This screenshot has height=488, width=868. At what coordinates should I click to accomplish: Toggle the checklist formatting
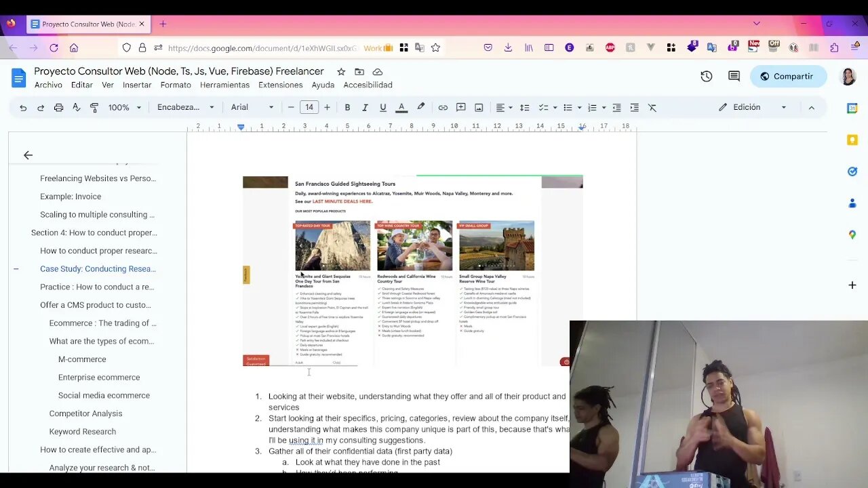click(x=543, y=108)
